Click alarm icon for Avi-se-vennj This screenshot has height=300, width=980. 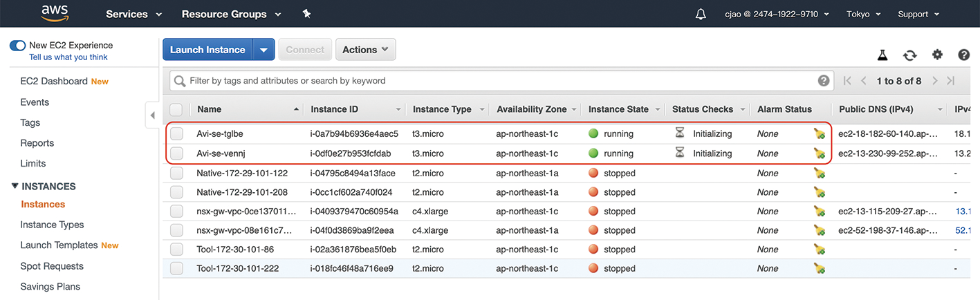tap(820, 153)
